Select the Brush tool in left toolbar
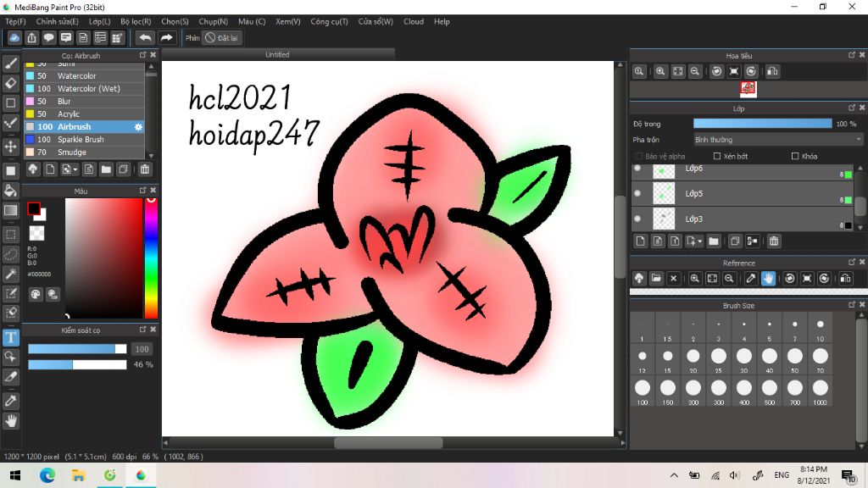The height and width of the screenshot is (488, 868). point(10,64)
